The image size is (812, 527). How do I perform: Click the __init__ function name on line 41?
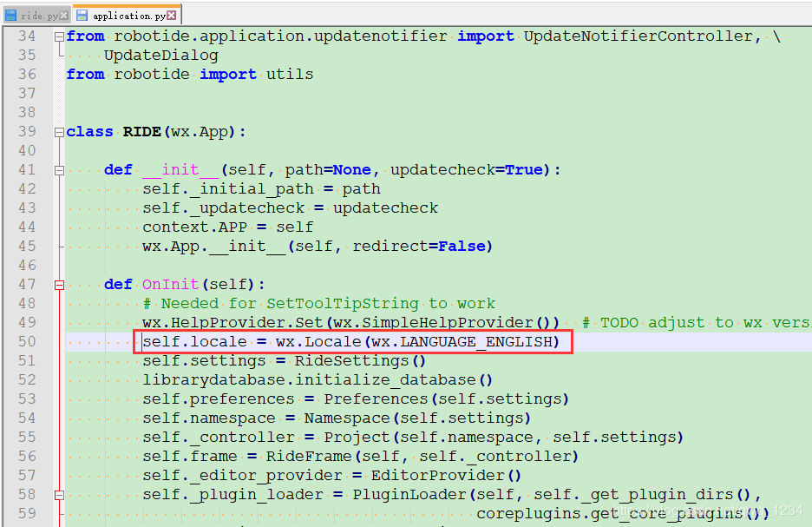tap(180, 170)
